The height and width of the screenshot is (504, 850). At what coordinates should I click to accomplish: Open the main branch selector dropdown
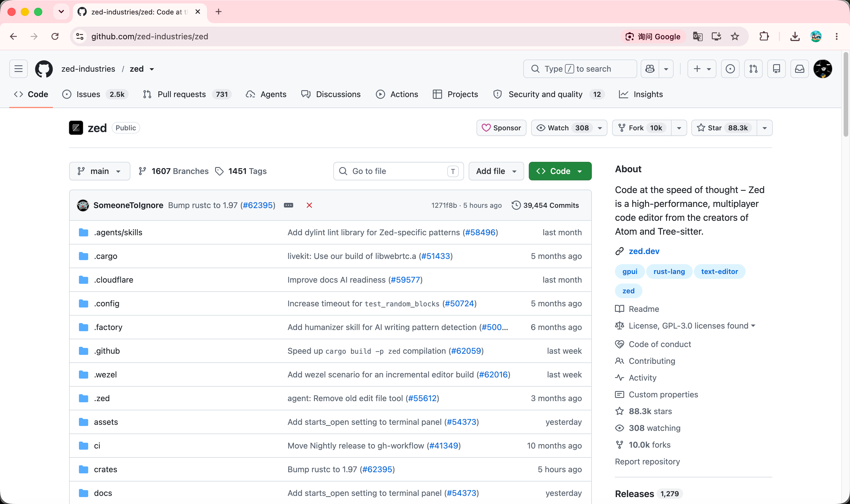pos(99,171)
